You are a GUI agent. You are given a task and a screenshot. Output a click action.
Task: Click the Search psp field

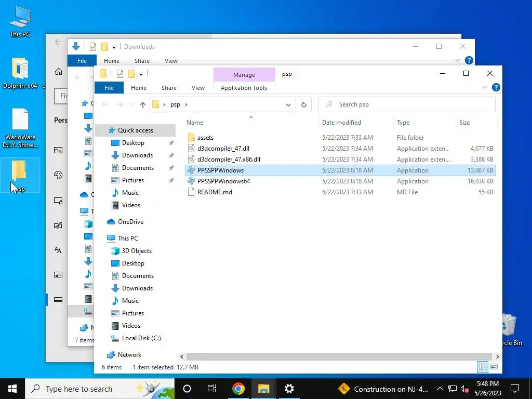pos(406,104)
